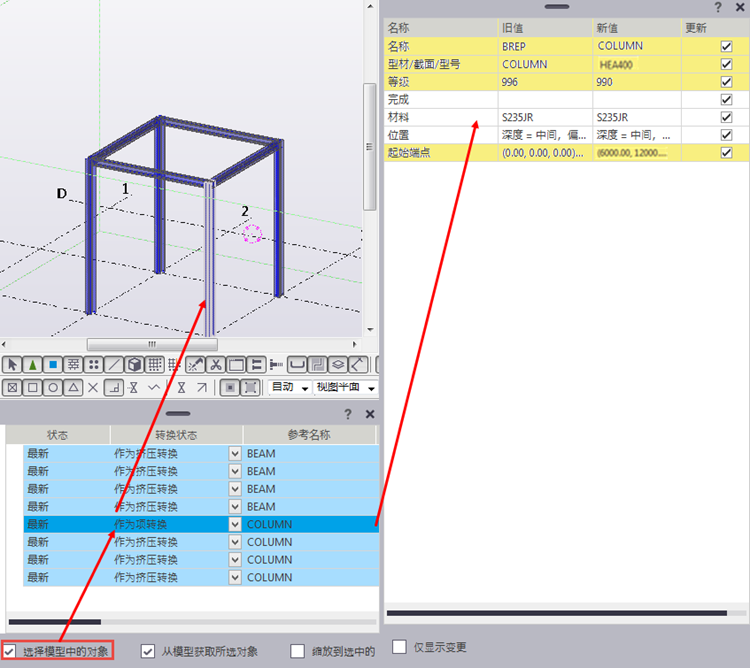
Task: Enable 缩放到选中的 checkbox
Action: click(298, 651)
